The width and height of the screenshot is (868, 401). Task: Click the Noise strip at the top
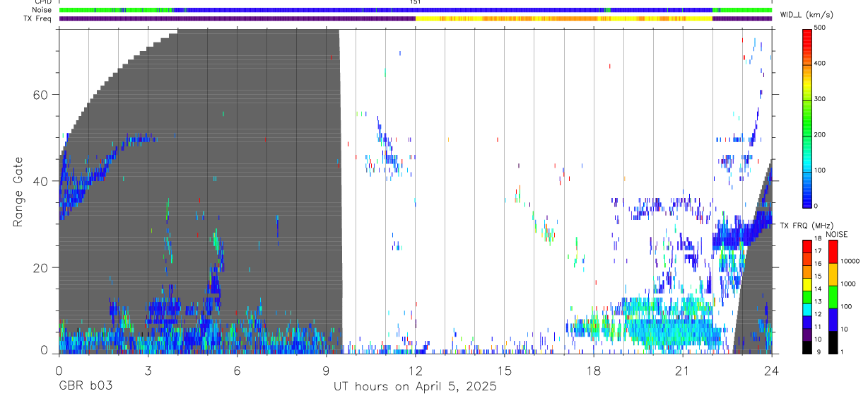pos(416,10)
